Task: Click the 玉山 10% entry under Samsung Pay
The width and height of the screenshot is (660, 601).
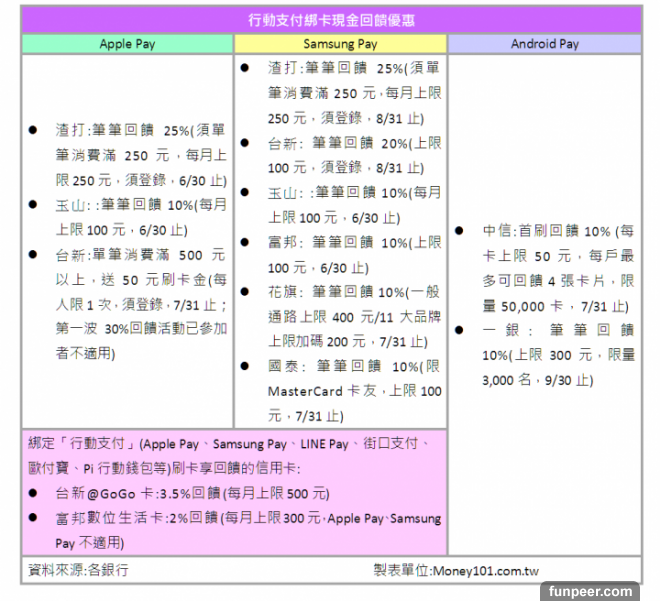Action: (352, 204)
